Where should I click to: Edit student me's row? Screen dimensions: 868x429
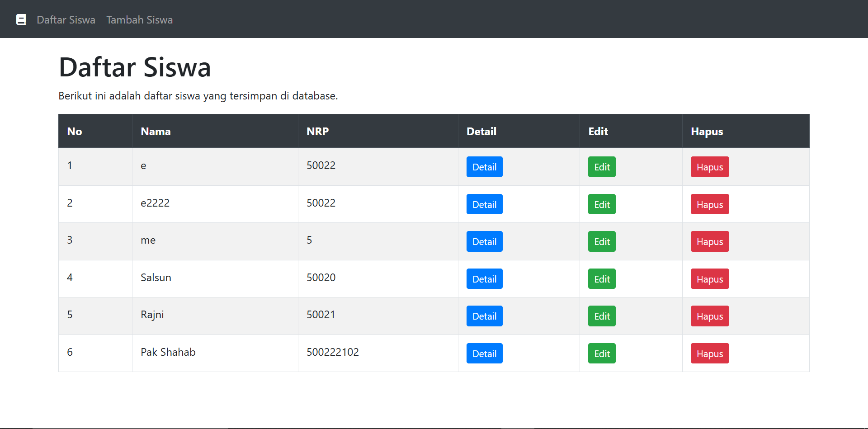[x=602, y=241]
